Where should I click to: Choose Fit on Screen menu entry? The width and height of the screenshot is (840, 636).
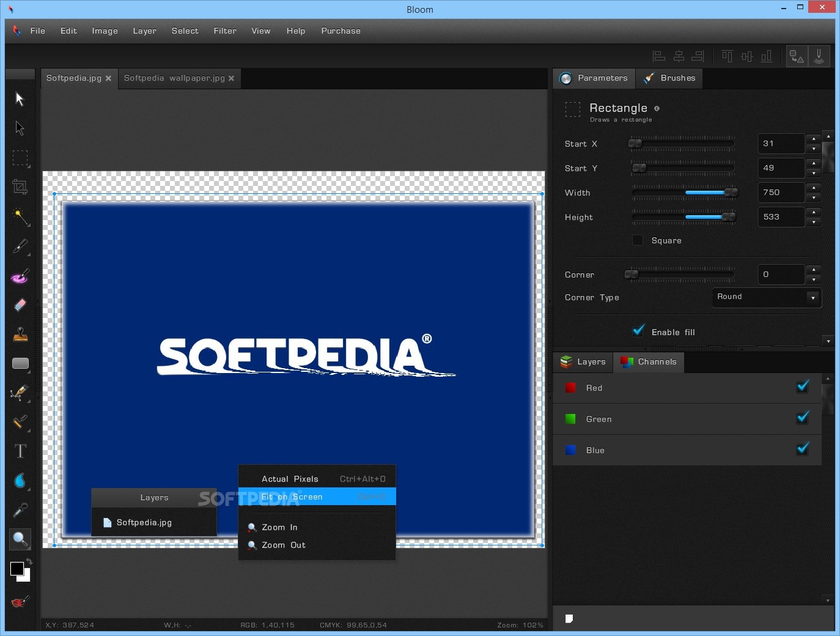coord(317,497)
